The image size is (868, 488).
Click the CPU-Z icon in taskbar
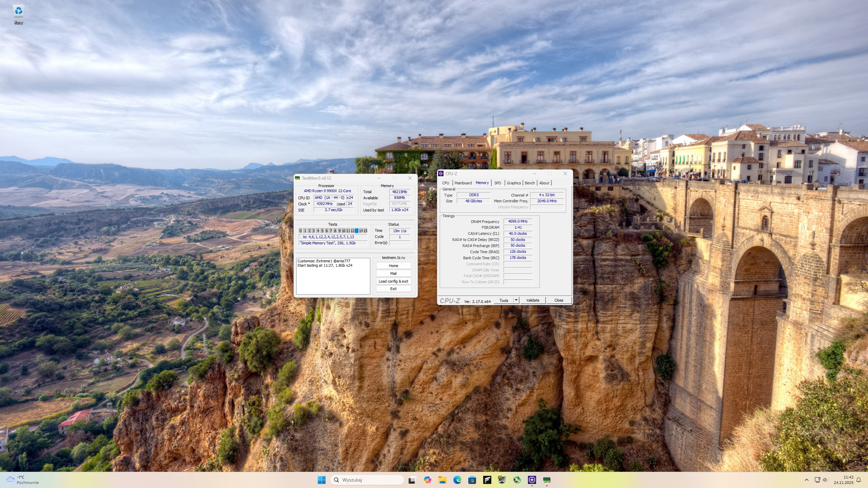coord(532,480)
